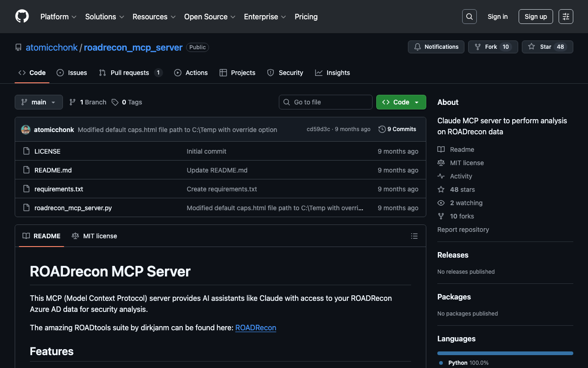Click the Python language bar

click(505, 353)
